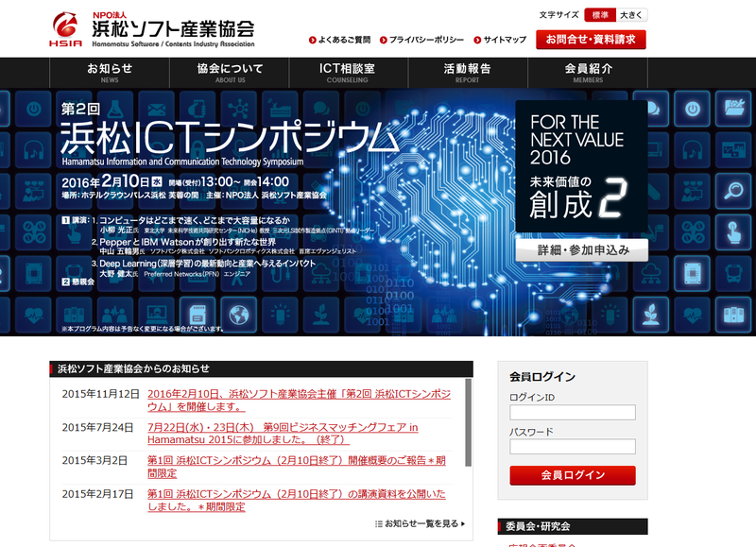Click the 浜松ICTシンポジウム banner title
This screenshot has height=547, width=756.
(x=230, y=138)
